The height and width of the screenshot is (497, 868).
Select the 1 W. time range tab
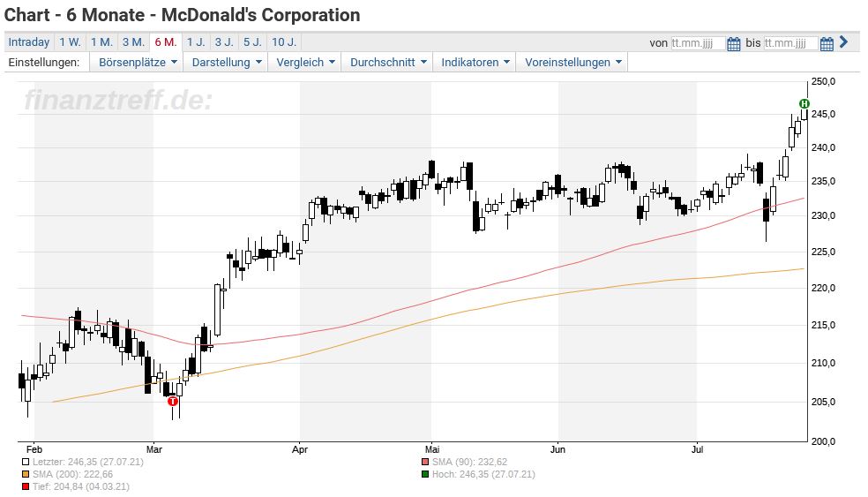71,42
